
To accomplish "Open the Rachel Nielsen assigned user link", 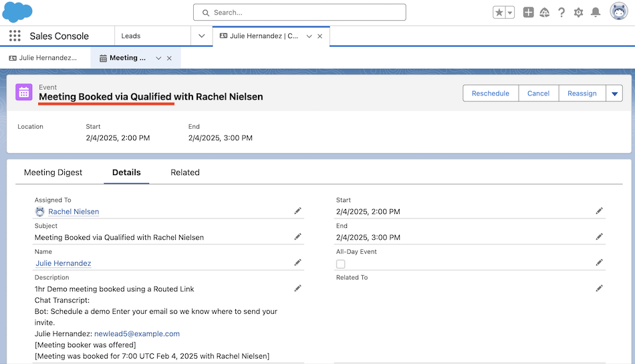I will point(74,212).
